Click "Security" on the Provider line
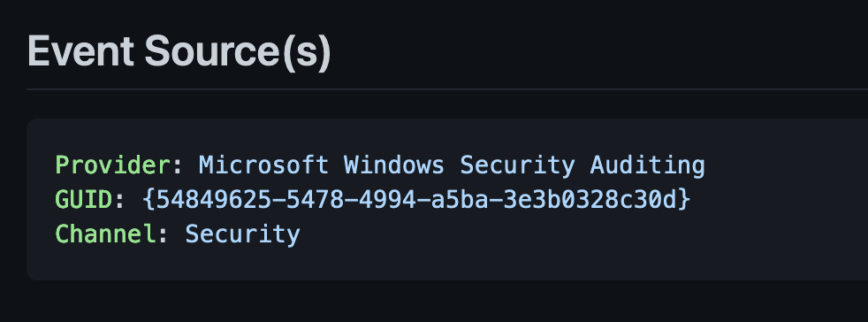868x322 pixels. tap(518, 166)
